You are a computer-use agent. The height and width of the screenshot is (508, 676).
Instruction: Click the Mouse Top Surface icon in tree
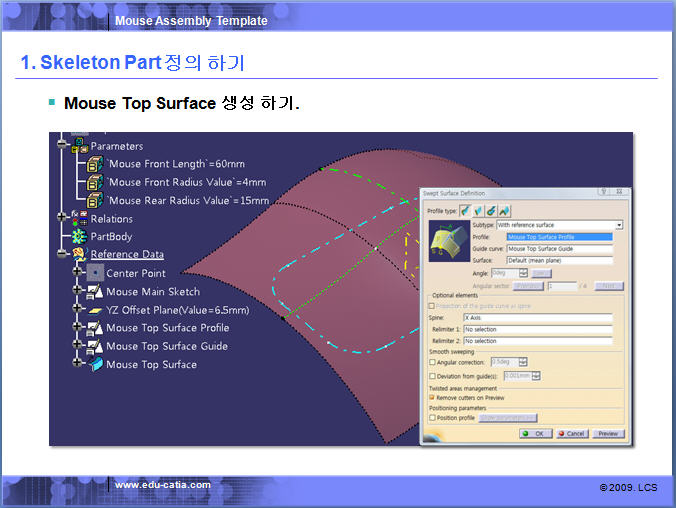pyautogui.click(x=95, y=365)
